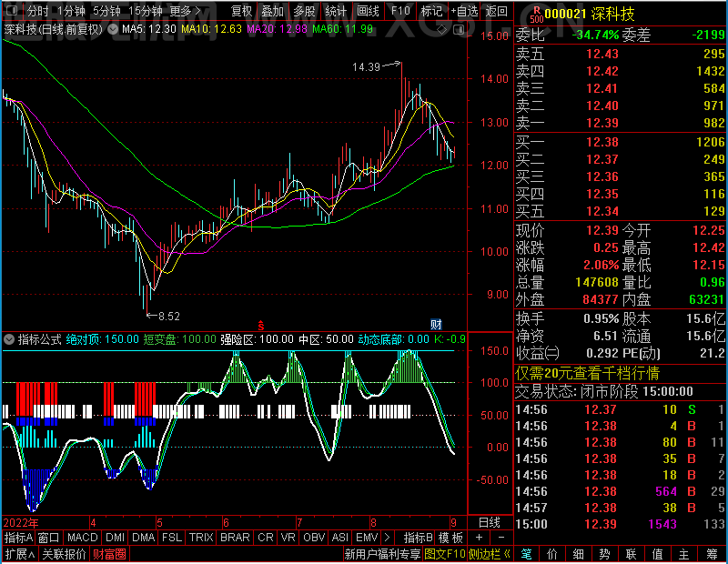Click the 财 financial marker under chart
The image size is (728, 564).
point(436,324)
